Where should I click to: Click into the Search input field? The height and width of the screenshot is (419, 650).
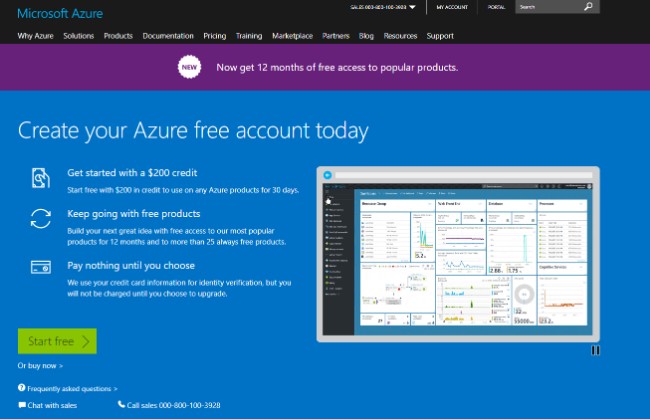pos(550,7)
